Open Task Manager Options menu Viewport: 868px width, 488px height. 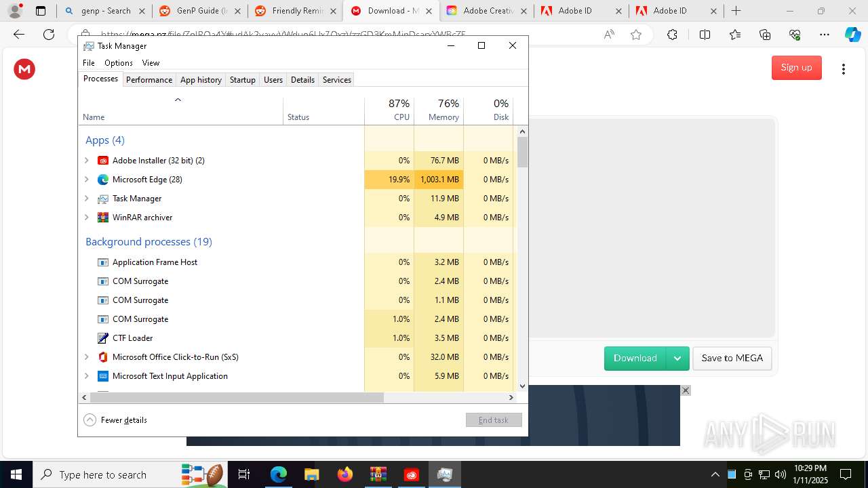click(119, 63)
